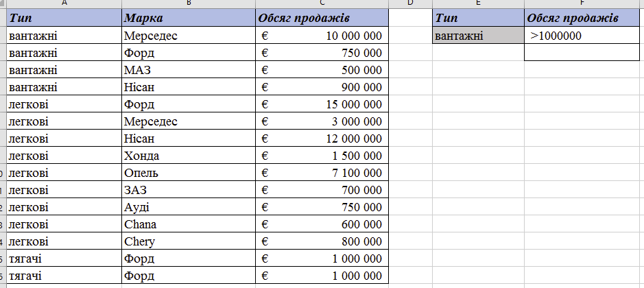Click the gray criteria cell containing 'вантажні'
644x288 pixels.
(479, 36)
